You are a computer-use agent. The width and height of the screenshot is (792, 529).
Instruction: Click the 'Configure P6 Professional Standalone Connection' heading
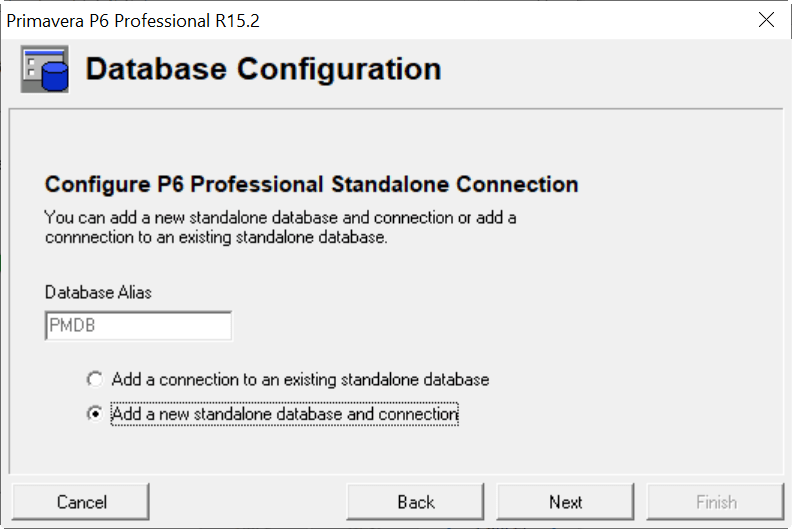click(x=311, y=184)
